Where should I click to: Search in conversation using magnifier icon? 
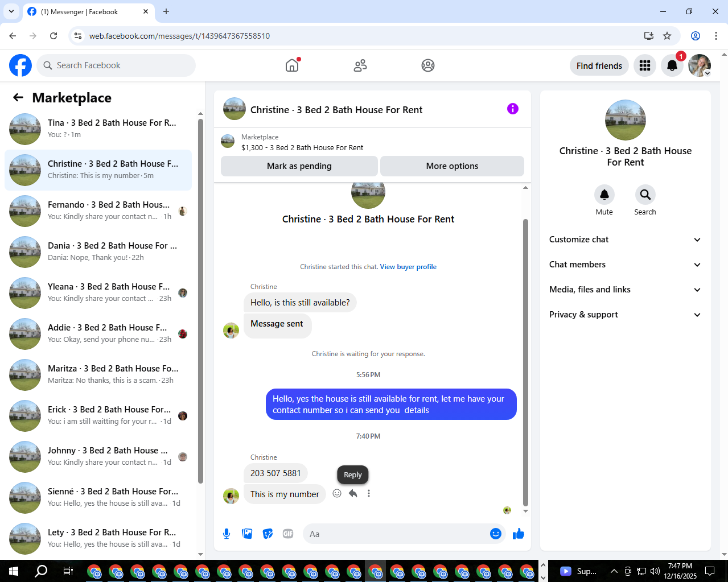(645, 195)
